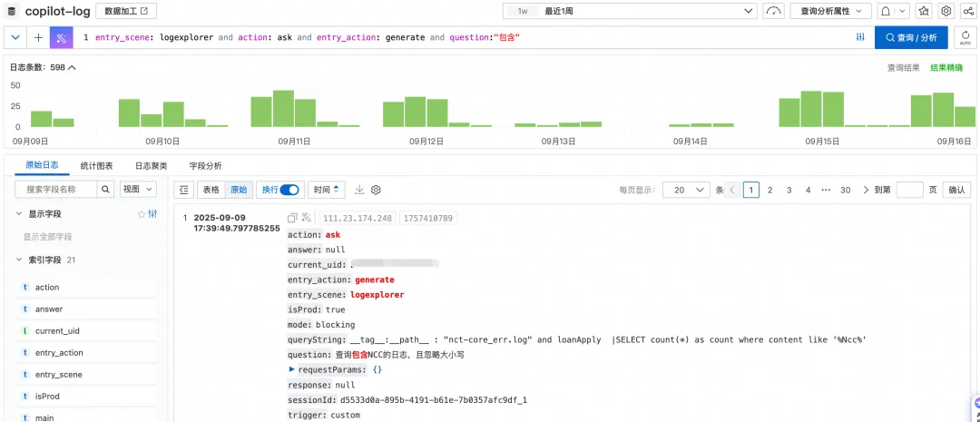This screenshot has height=422, width=980.
Task: Click 显示全部字段 link
Action: click(47, 237)
